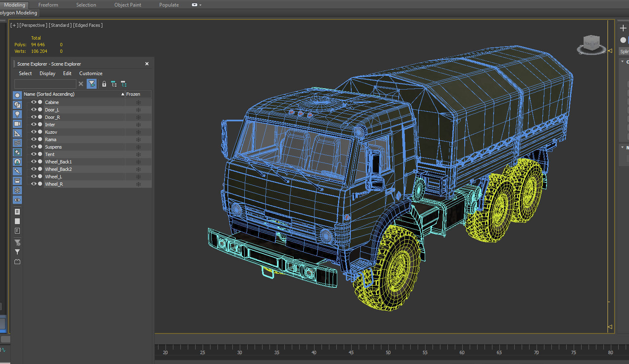Viewport: 629px width, 364px height.
Task: Open the Polygon Modeling panel label
Action: click(19, 13)
